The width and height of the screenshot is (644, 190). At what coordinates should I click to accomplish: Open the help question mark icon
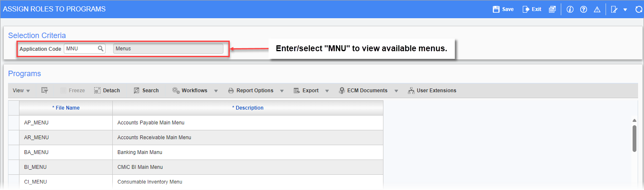(584, 9)
